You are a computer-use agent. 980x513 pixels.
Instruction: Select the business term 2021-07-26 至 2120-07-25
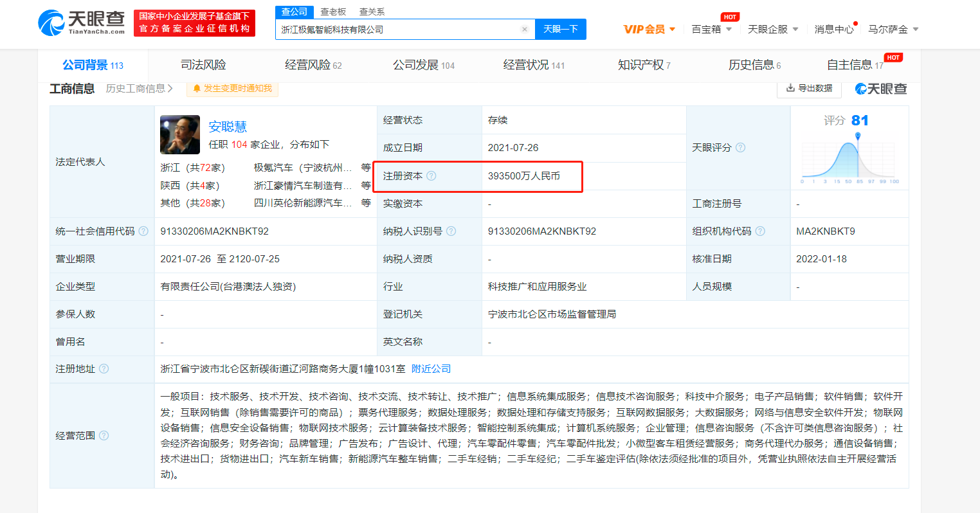tap(220, 259)
